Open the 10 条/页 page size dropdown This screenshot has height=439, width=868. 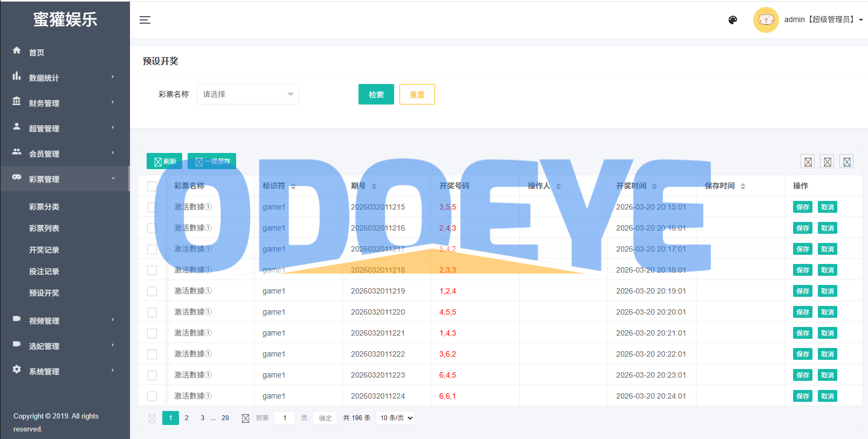point(396,418)
